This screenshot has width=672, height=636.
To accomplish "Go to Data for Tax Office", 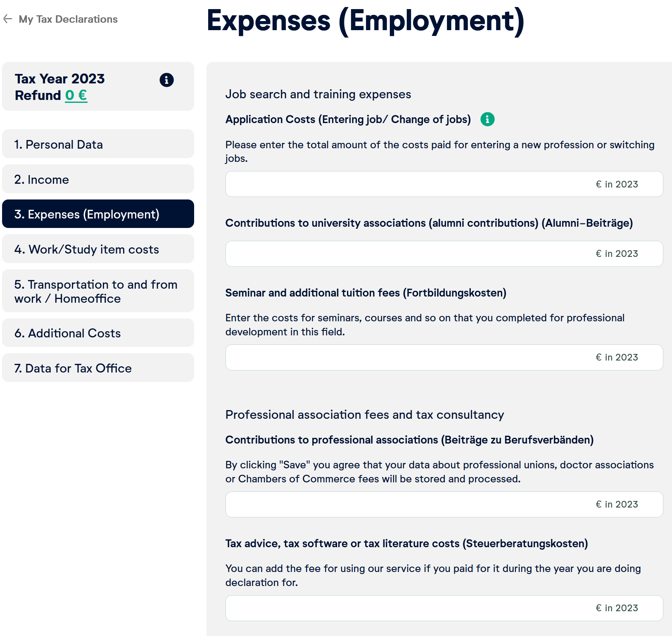I will [x=98, y=368].
